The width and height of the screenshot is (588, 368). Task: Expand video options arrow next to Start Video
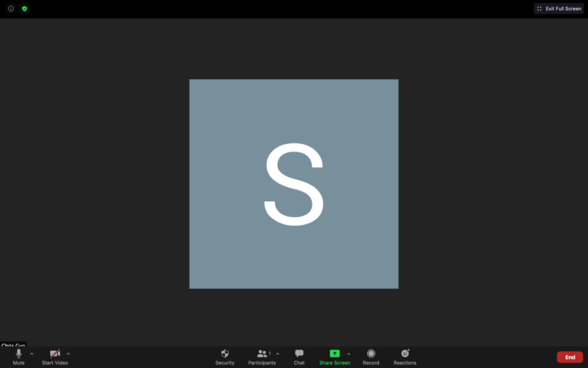coord(68,354)
